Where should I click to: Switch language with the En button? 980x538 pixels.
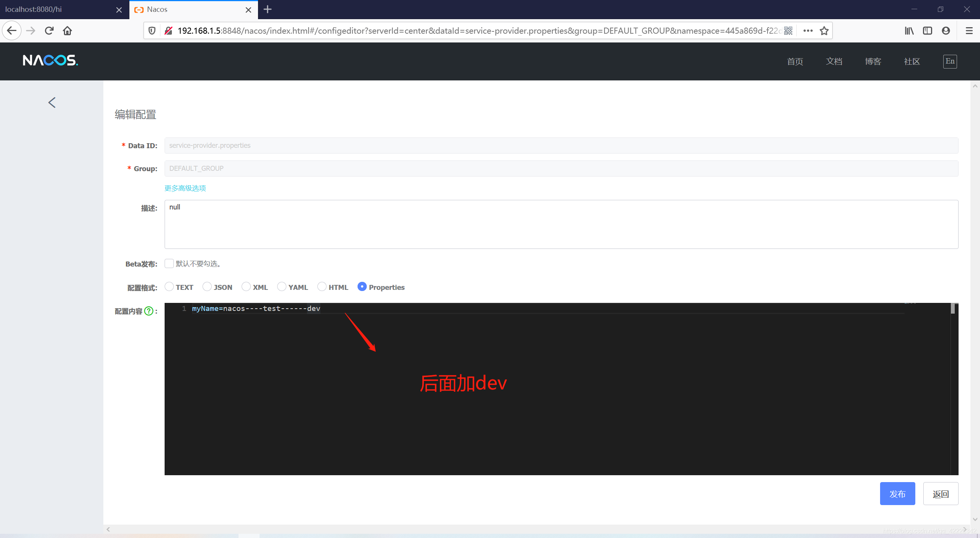[x=950, y=61]
